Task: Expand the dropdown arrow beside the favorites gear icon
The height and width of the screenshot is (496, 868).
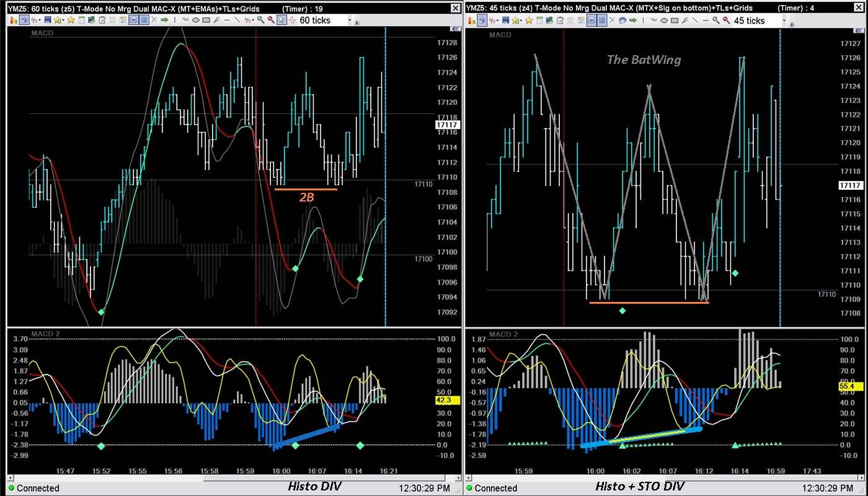Action: [x=62, y=20]
